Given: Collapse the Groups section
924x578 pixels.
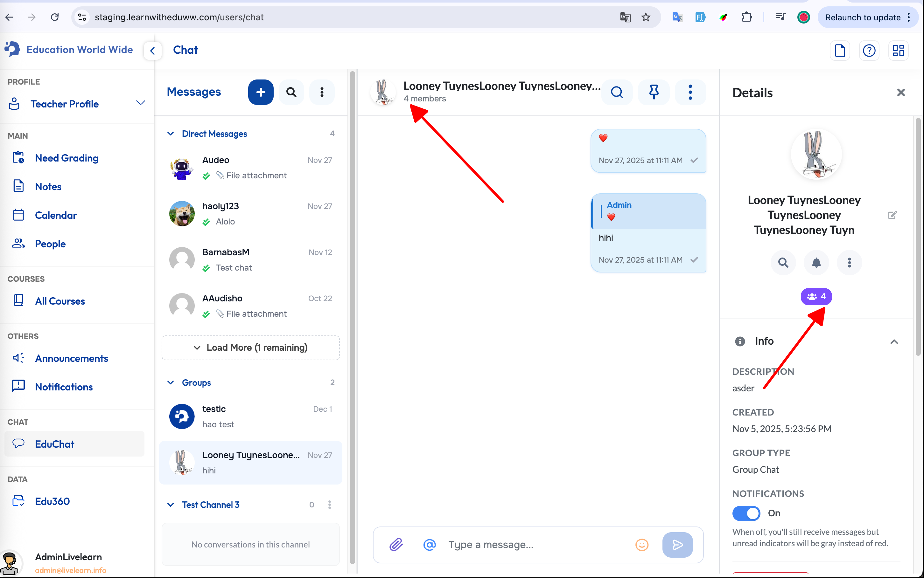Looking at the screenshot, I should coord(171,383).
